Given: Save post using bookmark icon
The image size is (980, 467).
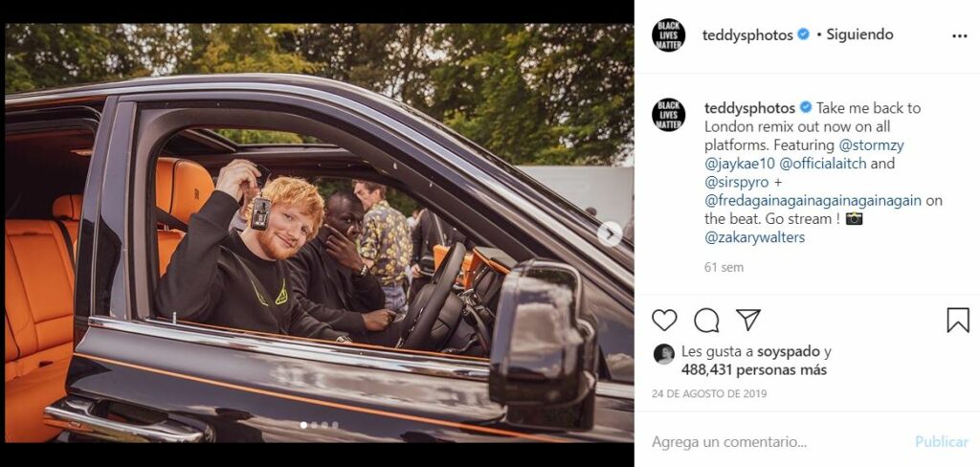Looking at the screenshot, I should (x=957, y=320).
